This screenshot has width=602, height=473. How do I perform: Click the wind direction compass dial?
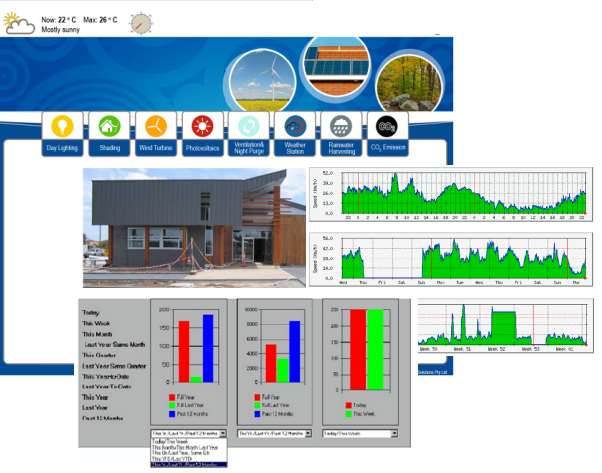click(141, 23)
